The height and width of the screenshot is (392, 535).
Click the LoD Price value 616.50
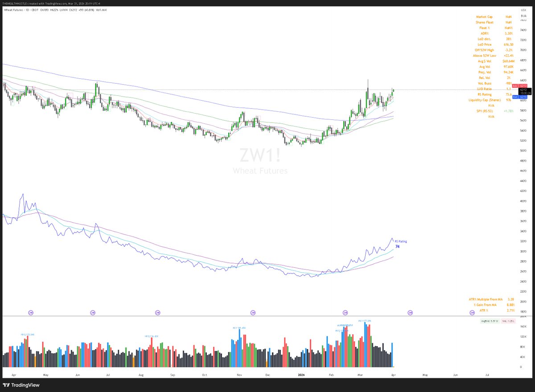(509, 45)
